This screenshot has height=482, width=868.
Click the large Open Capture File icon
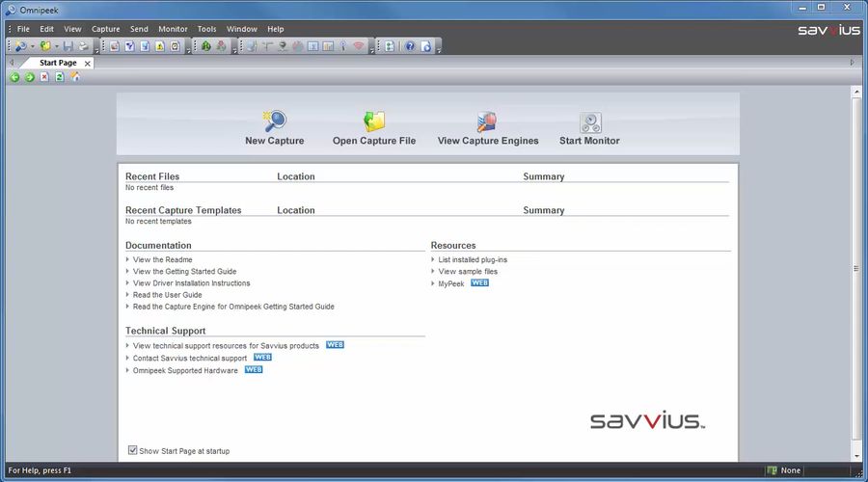tap(374, 121)
